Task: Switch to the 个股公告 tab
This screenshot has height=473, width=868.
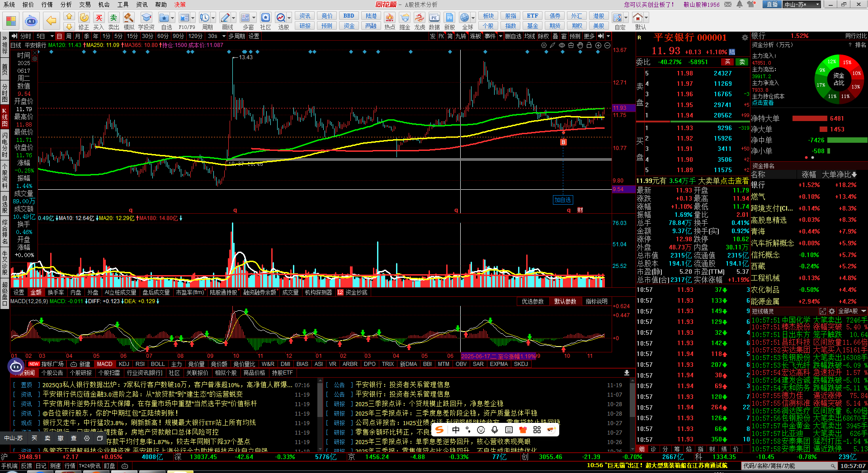Action: point(52,373)
